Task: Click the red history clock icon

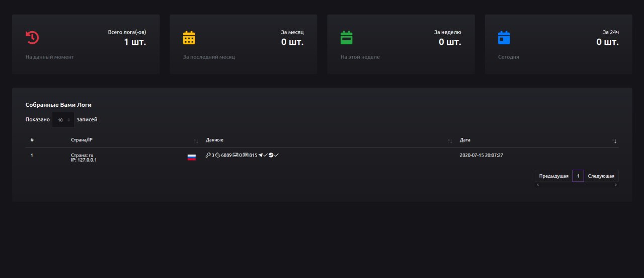Action: (x=32, y=38)
